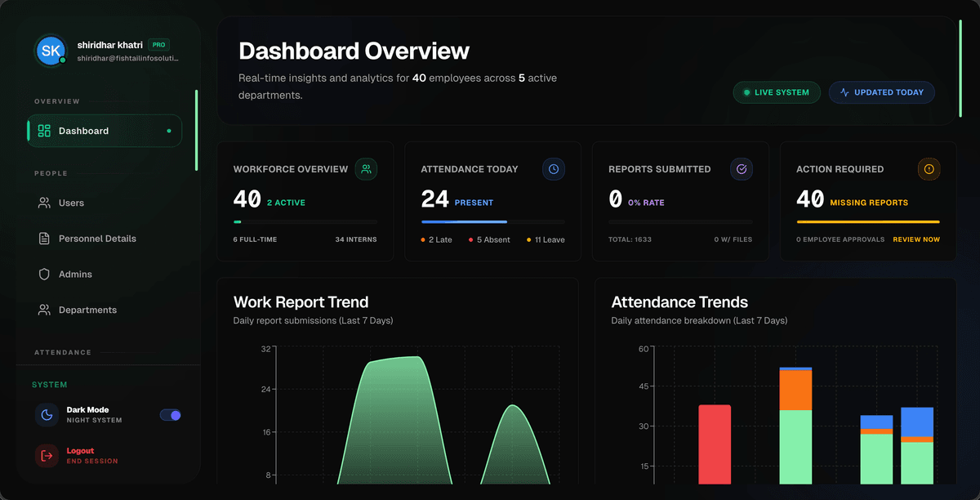
Task: Go to Departments in the sidebar
Action: tap(105, 310)
